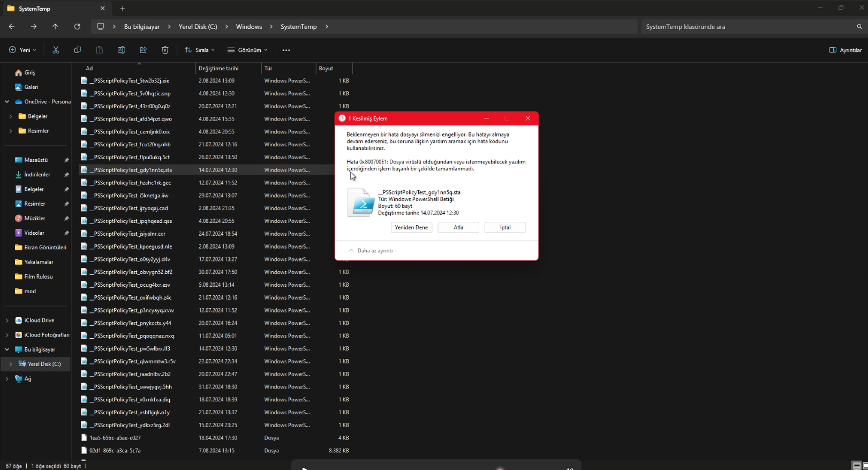Toggle the Ayrıntılar details pane button
868x470 pixels.
pyautogui.click(x=846, y=50)
